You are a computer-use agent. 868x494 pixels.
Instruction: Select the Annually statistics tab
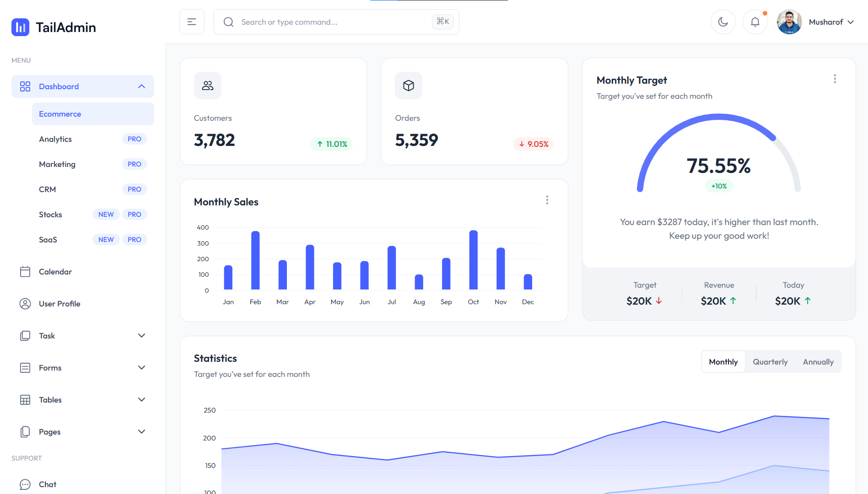click(x=818, y=362)
